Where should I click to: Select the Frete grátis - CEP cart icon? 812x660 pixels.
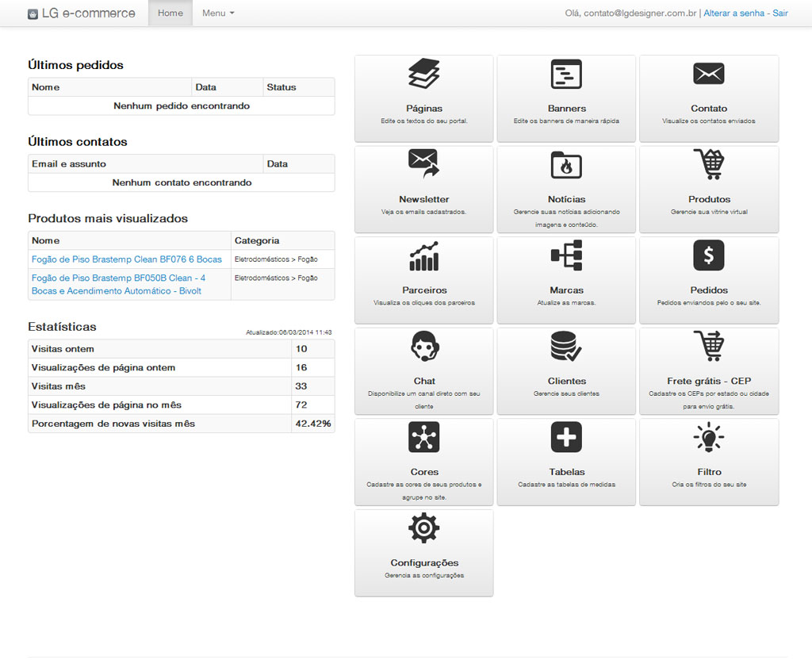[x=709, y=347]
